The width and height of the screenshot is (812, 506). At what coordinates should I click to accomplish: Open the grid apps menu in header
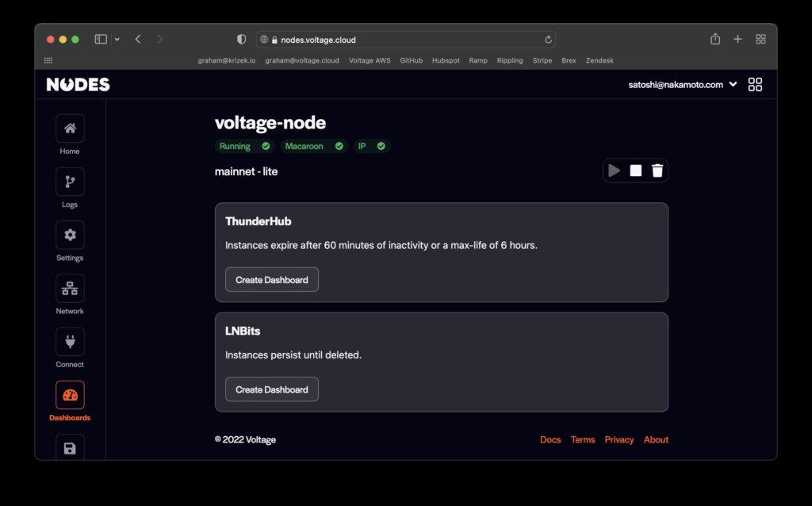click(755, 85)
